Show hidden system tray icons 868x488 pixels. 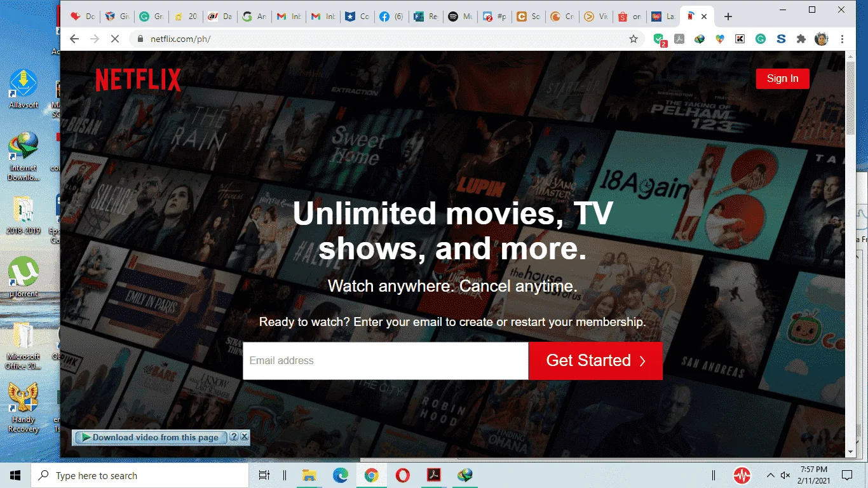[x=771, y=475]
